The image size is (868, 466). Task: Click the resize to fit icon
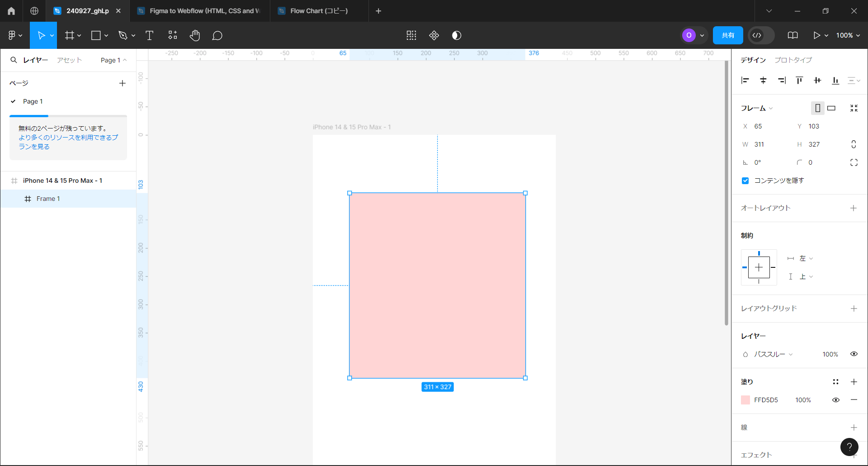point(854,108)
